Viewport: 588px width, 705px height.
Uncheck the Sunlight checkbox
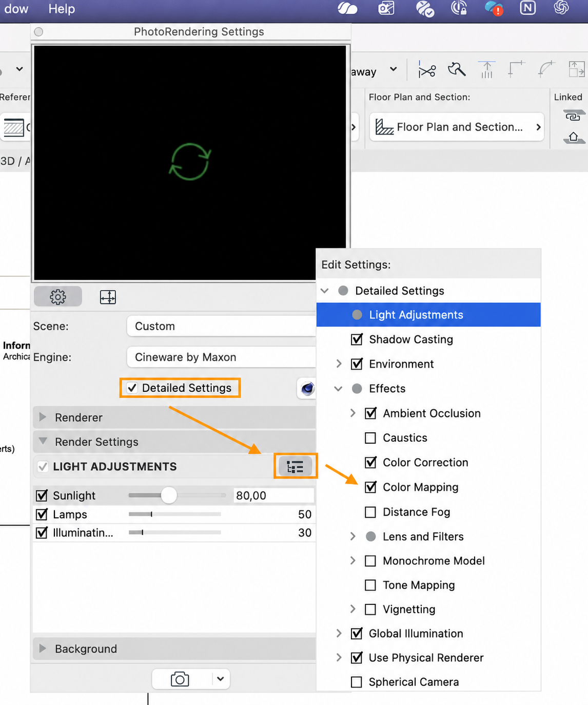[x=42, y=496]
